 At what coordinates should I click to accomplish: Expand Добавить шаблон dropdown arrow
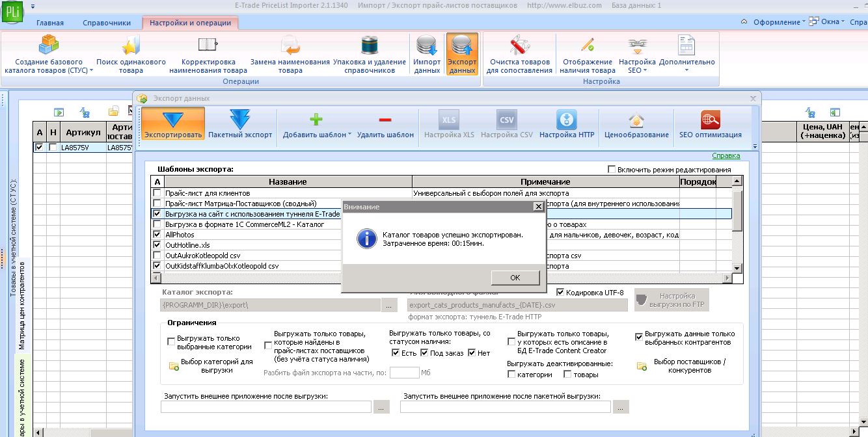click(349, 135)
